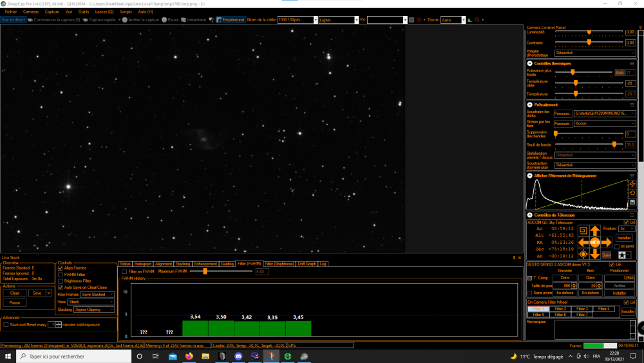644x363 pixels.
Task: Slew telescope right with the right arrow
Action: [607, 242]
